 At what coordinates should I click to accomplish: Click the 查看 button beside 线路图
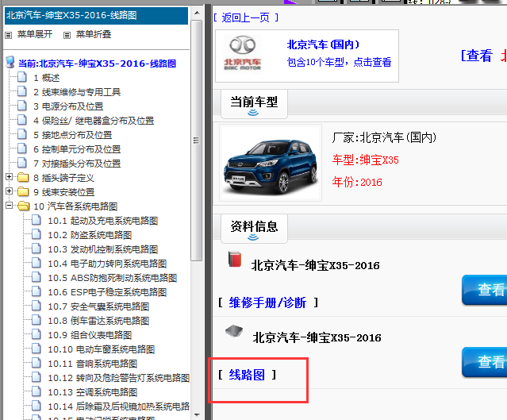[484, 362]
